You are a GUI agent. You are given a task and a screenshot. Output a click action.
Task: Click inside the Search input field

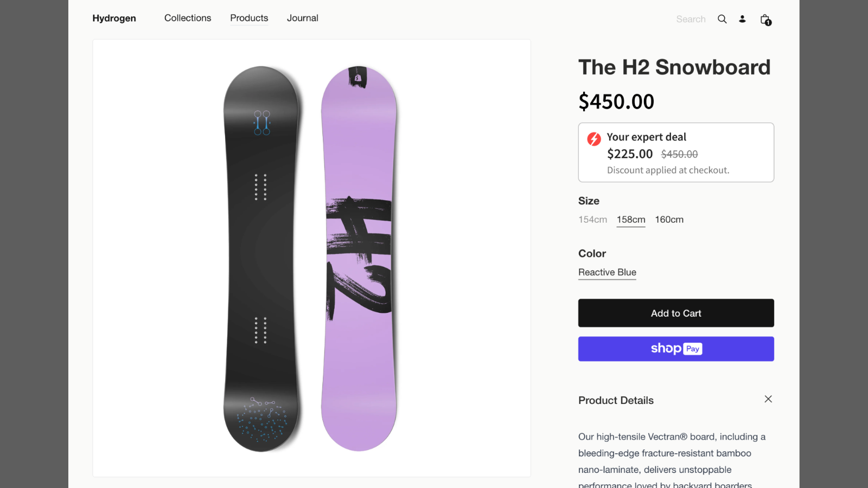click(x=691, y=19)
